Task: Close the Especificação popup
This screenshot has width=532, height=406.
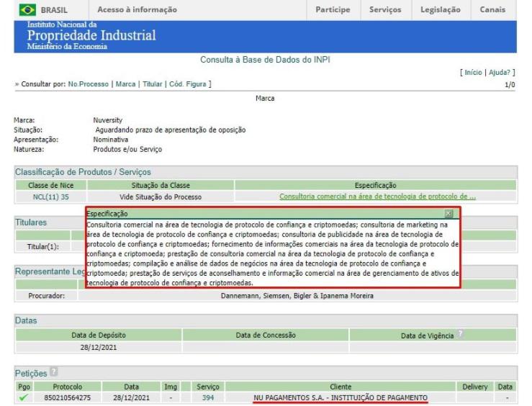Action: (448, 213)
